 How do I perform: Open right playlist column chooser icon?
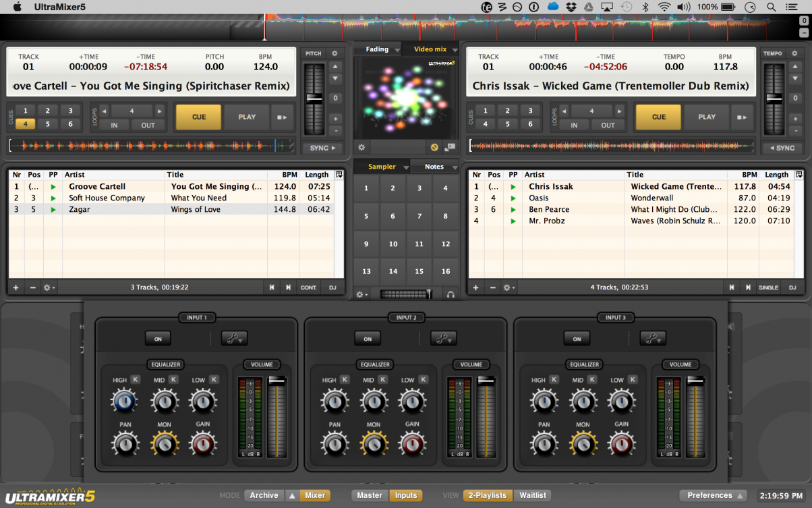coord(799,174)
